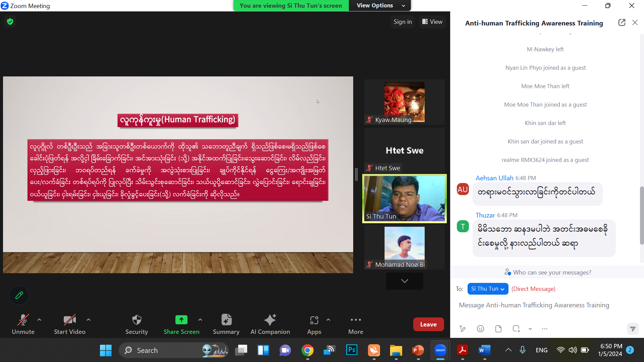Open the Security menu icon

click(137, 320)
